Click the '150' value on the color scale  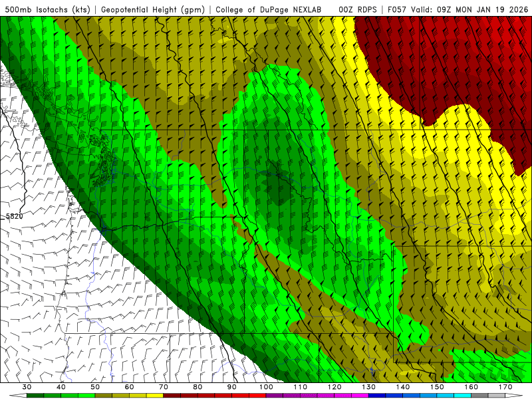coord(438,387)
